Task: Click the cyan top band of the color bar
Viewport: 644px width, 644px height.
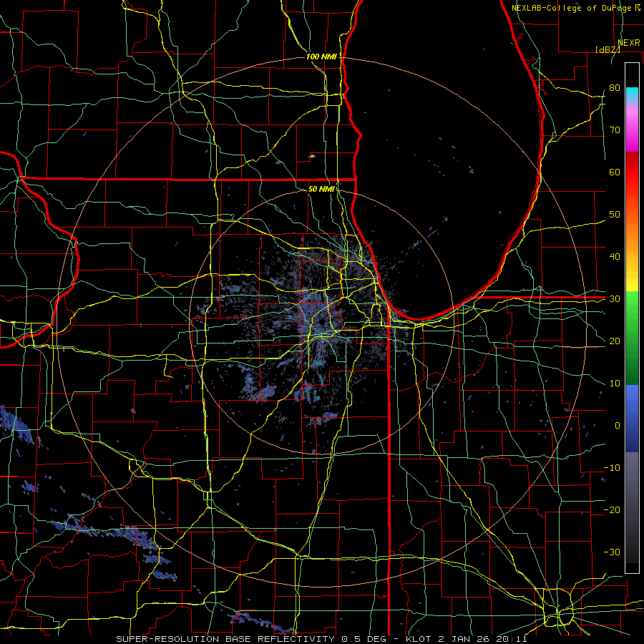Action: pyautogui.click(x=632, y=95)
